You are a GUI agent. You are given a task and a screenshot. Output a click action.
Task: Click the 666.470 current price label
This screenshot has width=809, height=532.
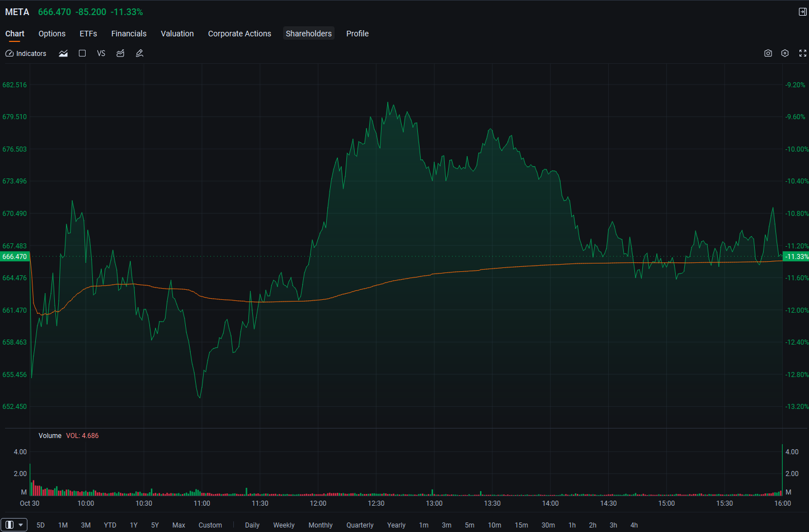pos(15,257)
